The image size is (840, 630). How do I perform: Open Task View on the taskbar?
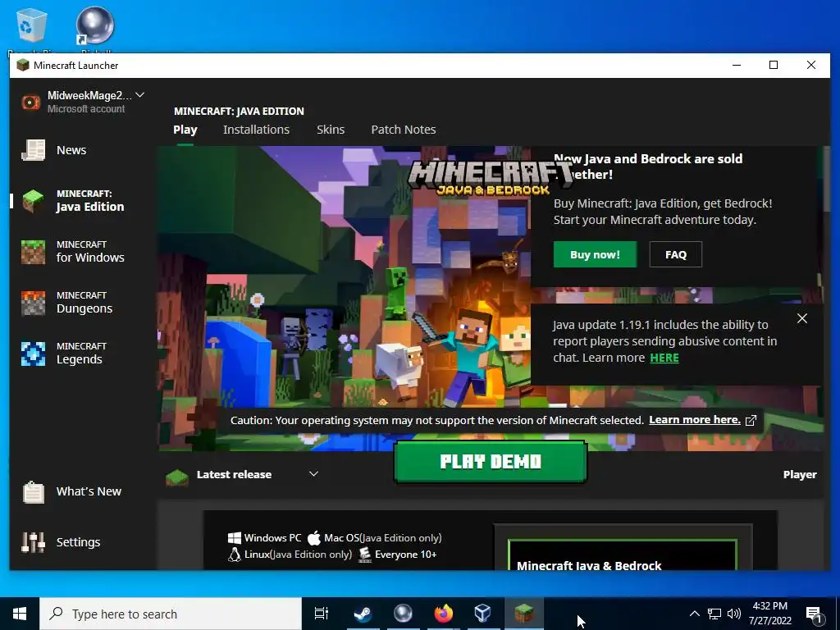click(x=322, y=614)
